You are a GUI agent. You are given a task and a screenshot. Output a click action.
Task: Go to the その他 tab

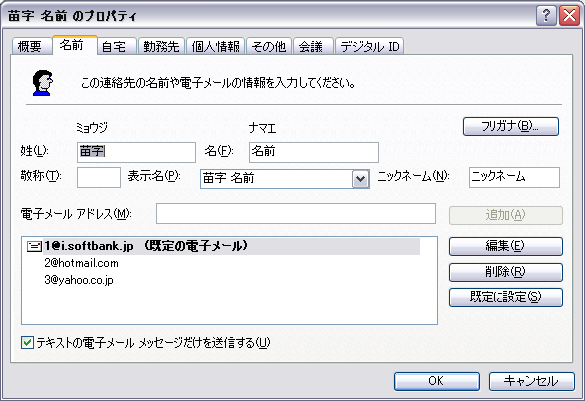coord(269,46)
